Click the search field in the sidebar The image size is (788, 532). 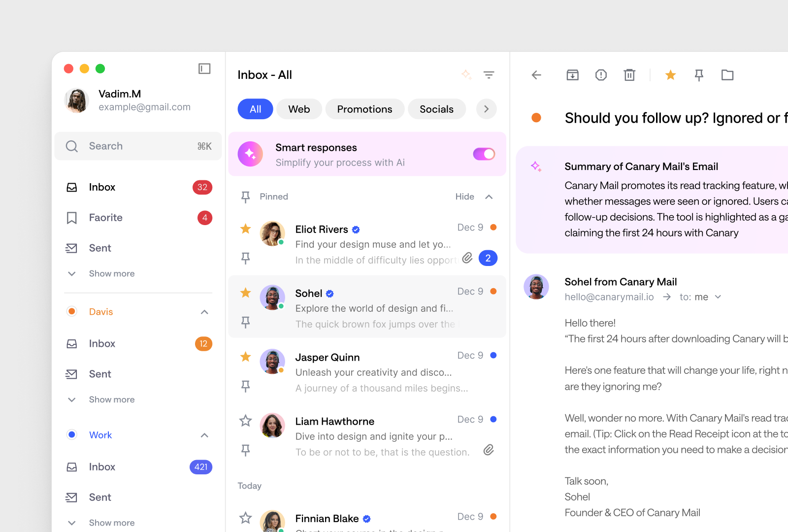pyautogui.click(x=138, y=146)
